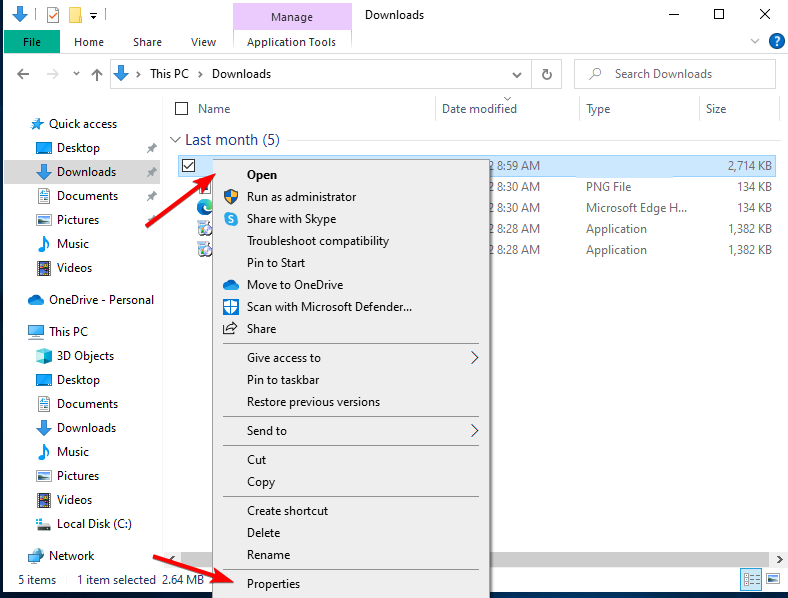Open the Application Tools tab
The height and width of the screenshot is (598, 788).
291,42
